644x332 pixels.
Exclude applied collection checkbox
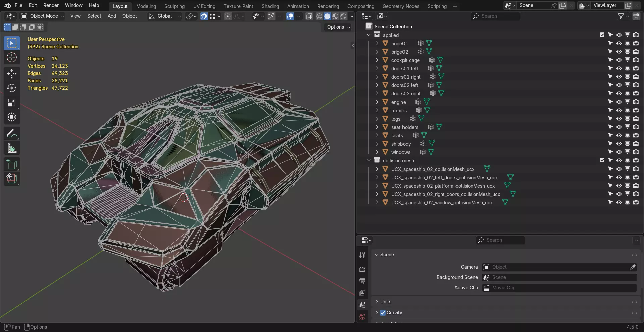pyautogui.click(x=602, y=35)
